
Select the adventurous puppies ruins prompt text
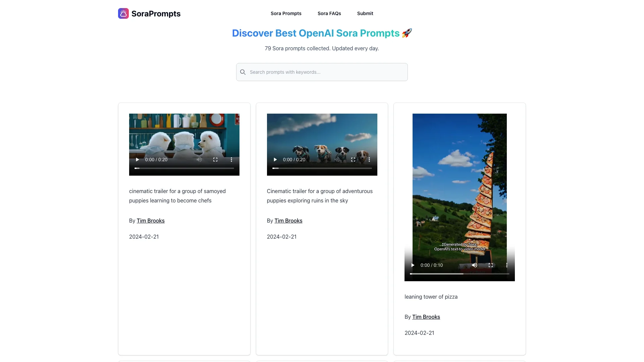click(320, 196)
